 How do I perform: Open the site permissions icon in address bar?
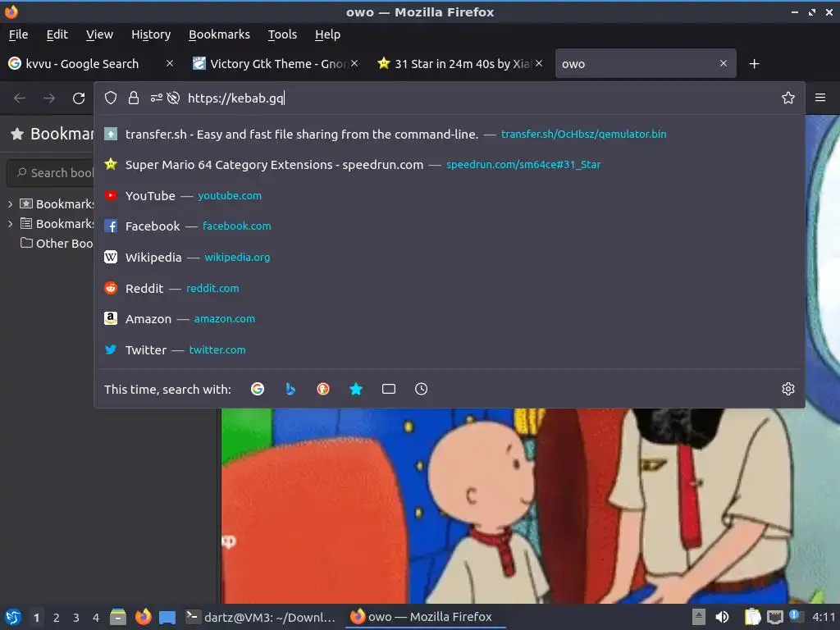[156, 98]
